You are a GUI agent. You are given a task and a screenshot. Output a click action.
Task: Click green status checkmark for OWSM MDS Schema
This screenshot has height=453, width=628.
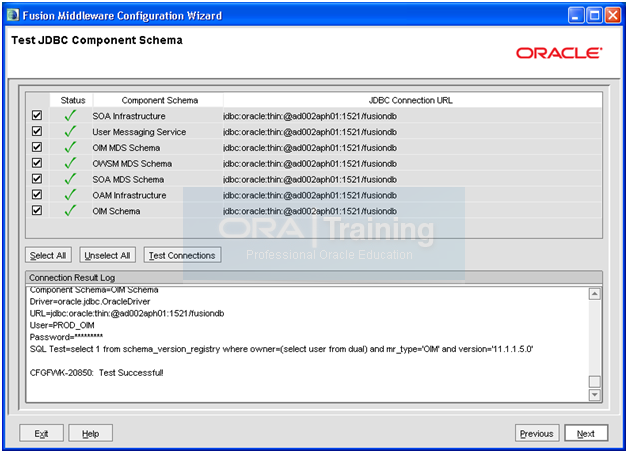(x=70, y=163)
